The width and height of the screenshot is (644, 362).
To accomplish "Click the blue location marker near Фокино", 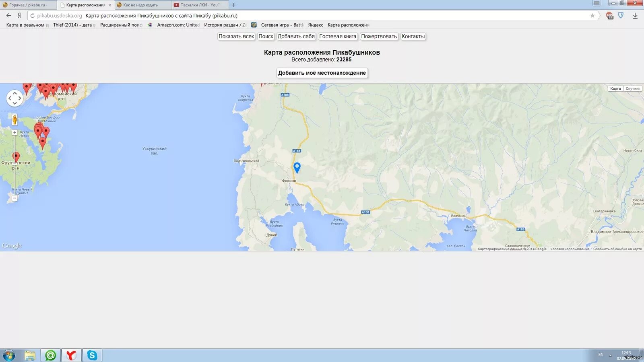I will point(297,168).
